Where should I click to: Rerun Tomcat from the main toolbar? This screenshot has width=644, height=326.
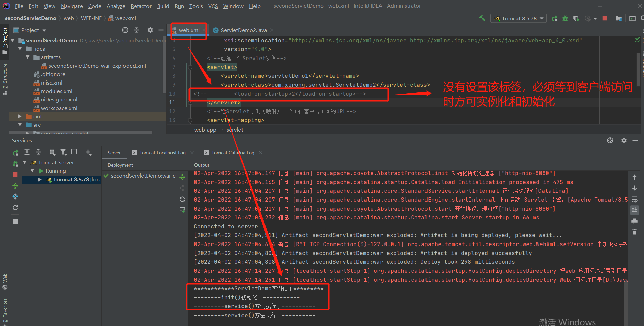click(554, 18)
